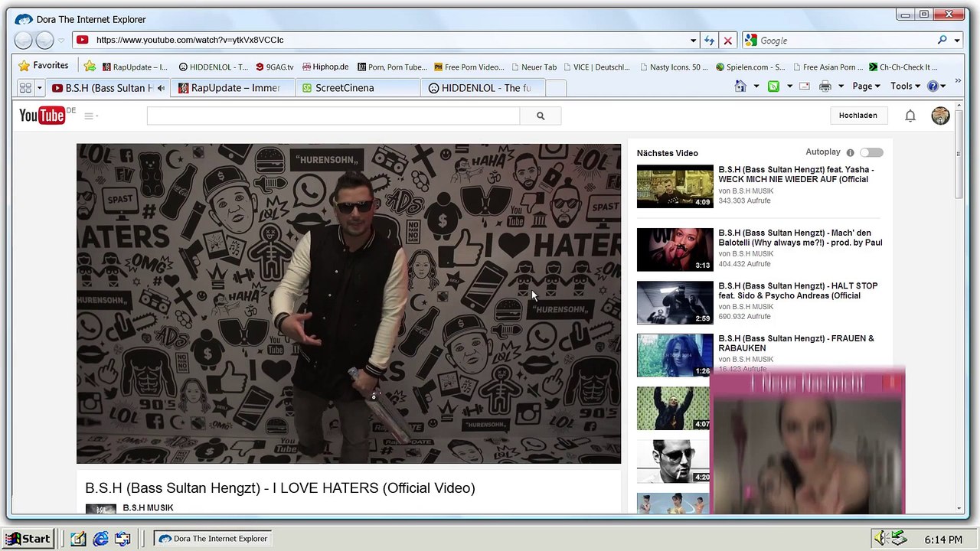Screen dimensions: 980x551
Task: Open the recent pages dropdown arrow
Action: point(61,41)
